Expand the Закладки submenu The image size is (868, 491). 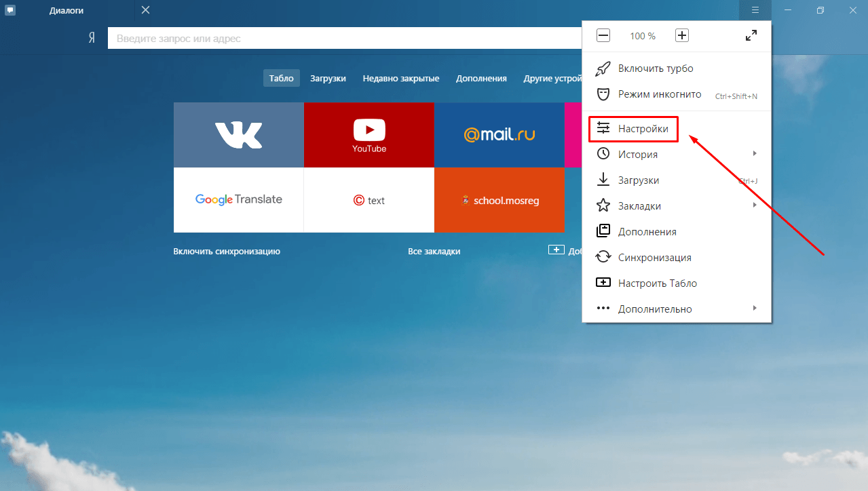677,205
